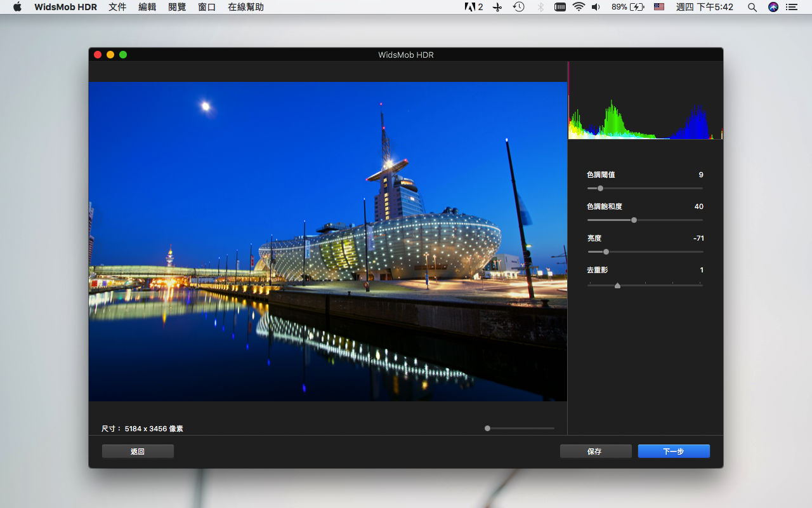Click the 返回 button
The image size is (812, 508).
click(x=138, y=451)
